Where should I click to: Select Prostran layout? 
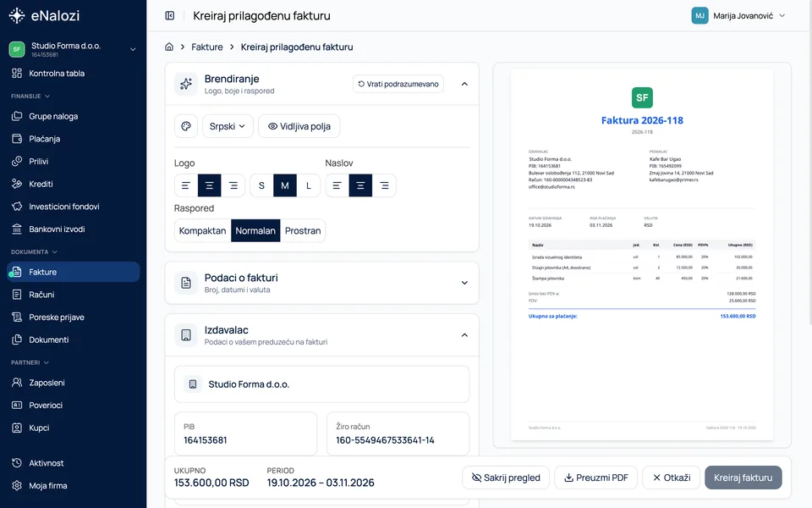(303, 230)
